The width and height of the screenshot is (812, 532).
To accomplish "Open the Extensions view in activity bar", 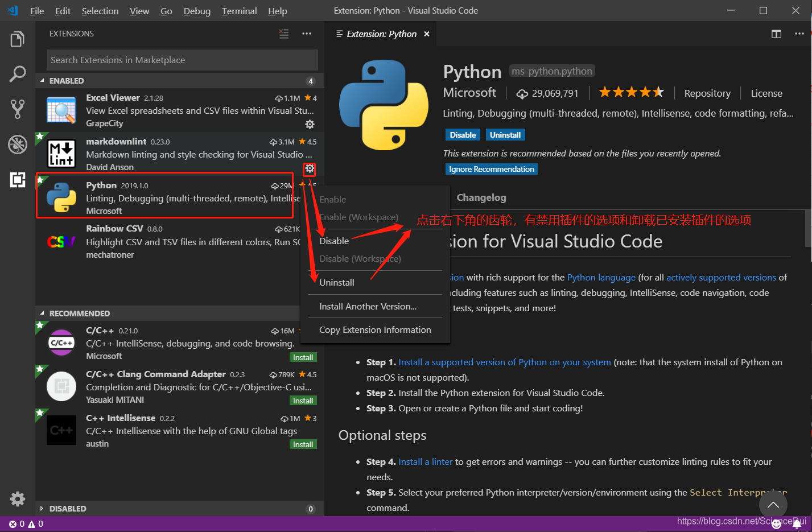I will click(x=18, y=180).
